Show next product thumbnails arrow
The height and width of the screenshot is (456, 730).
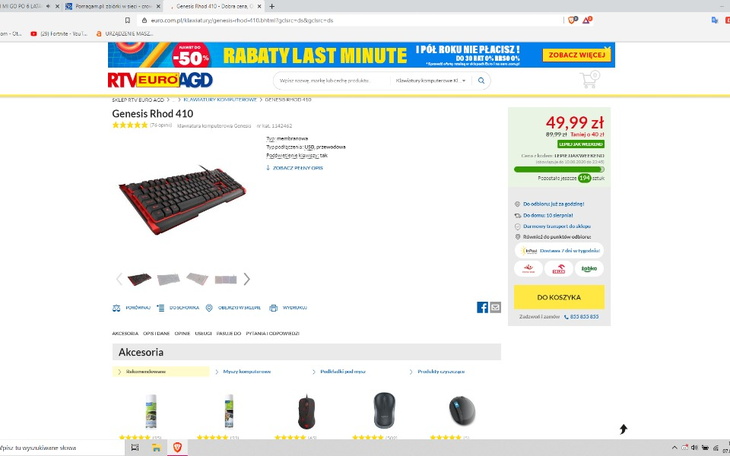pyautogui.click(x=247, y=279)
